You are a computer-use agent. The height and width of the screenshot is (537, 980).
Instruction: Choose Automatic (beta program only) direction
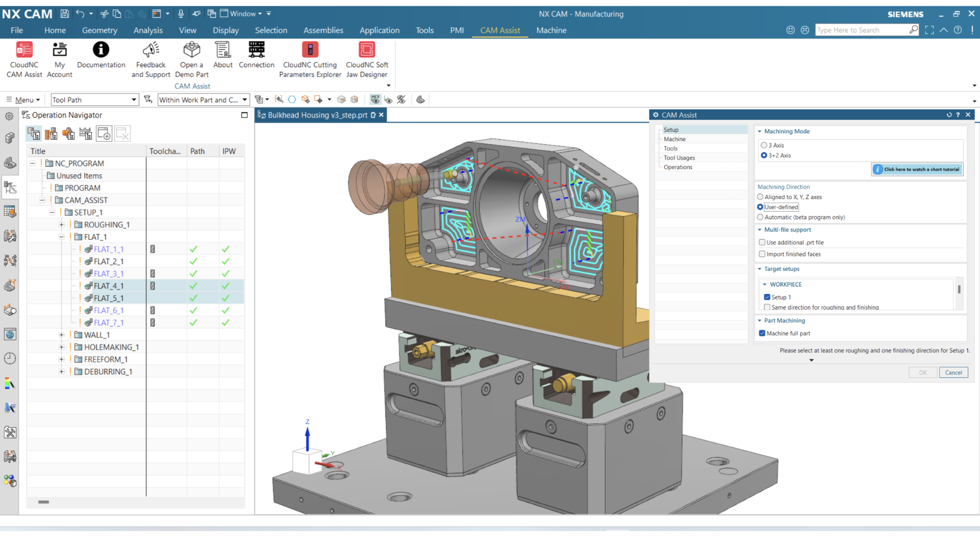point(760,217)
